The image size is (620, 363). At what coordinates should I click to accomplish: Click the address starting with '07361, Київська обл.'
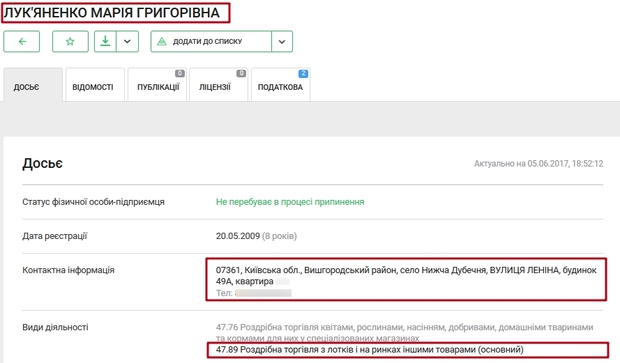[406, 276]
